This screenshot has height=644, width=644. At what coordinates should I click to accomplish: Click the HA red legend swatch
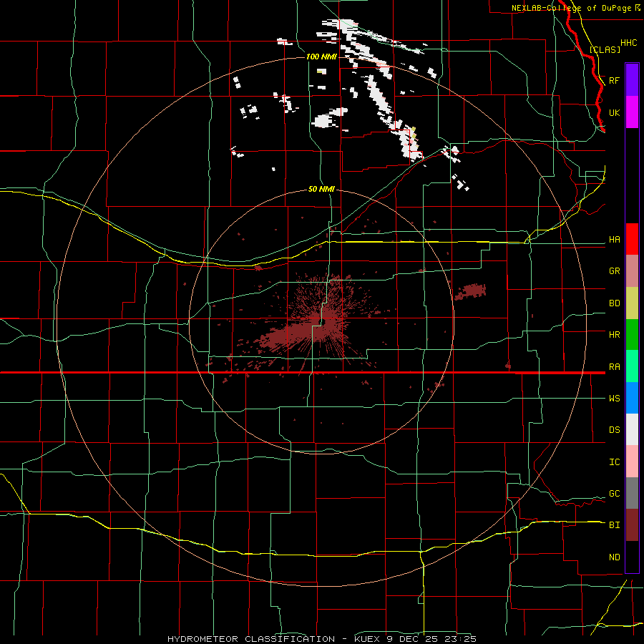[632, 239]
